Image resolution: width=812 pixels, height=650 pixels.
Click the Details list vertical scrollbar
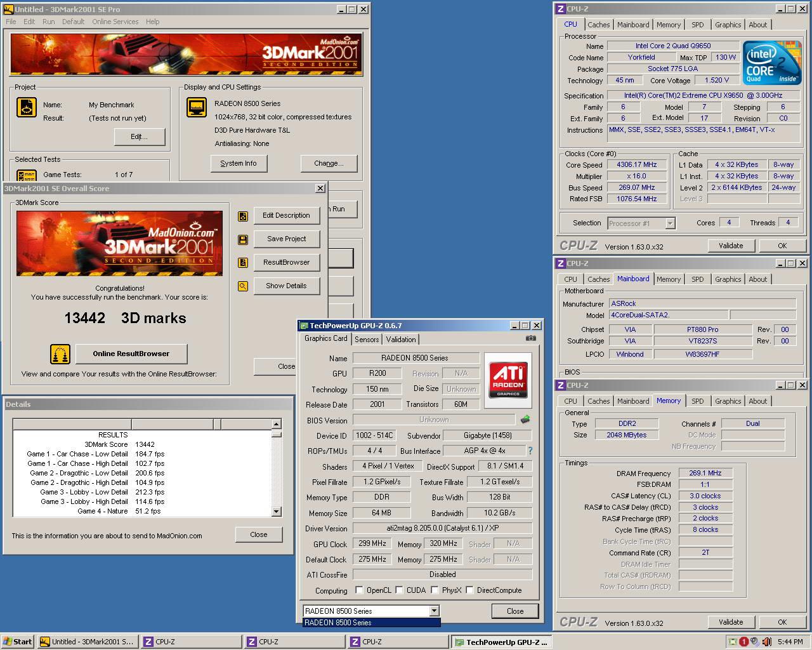[x=277, y=467]
